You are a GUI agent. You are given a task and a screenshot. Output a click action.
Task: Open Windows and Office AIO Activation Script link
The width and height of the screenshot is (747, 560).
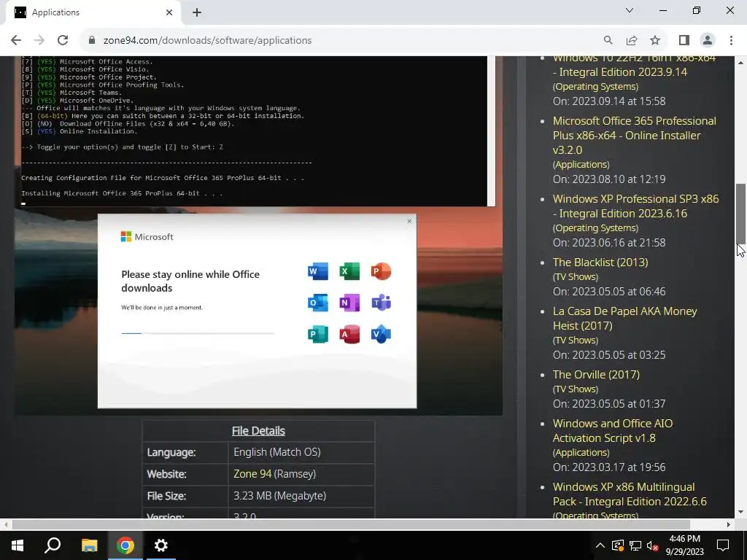613,430
